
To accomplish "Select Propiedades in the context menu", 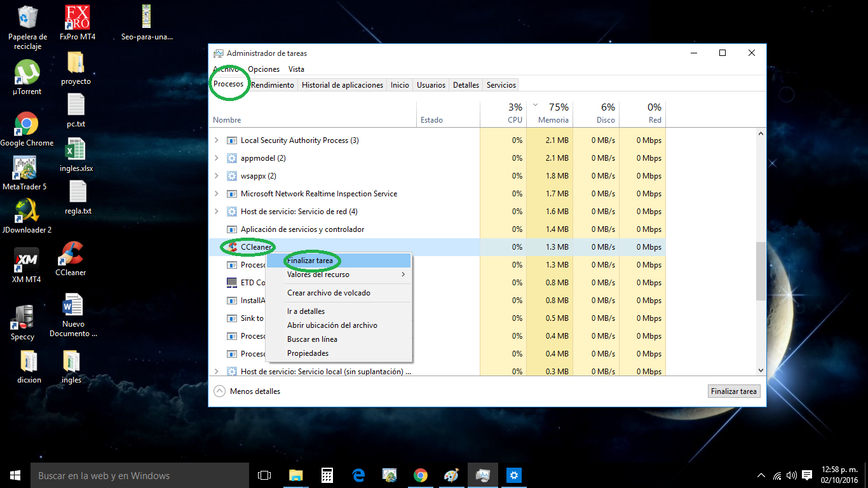I will point(308,353).
